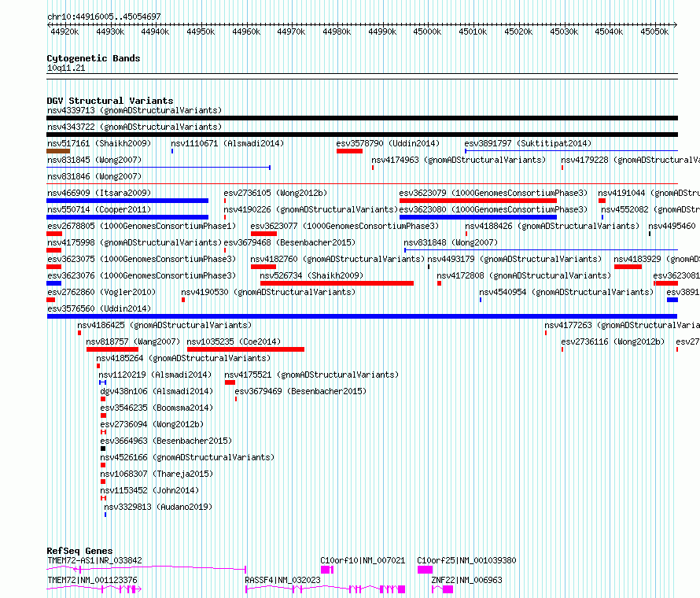700x598 pixels.
Task: Click RASSF4 NM_032023 gene label
Action: coord(282,580)
